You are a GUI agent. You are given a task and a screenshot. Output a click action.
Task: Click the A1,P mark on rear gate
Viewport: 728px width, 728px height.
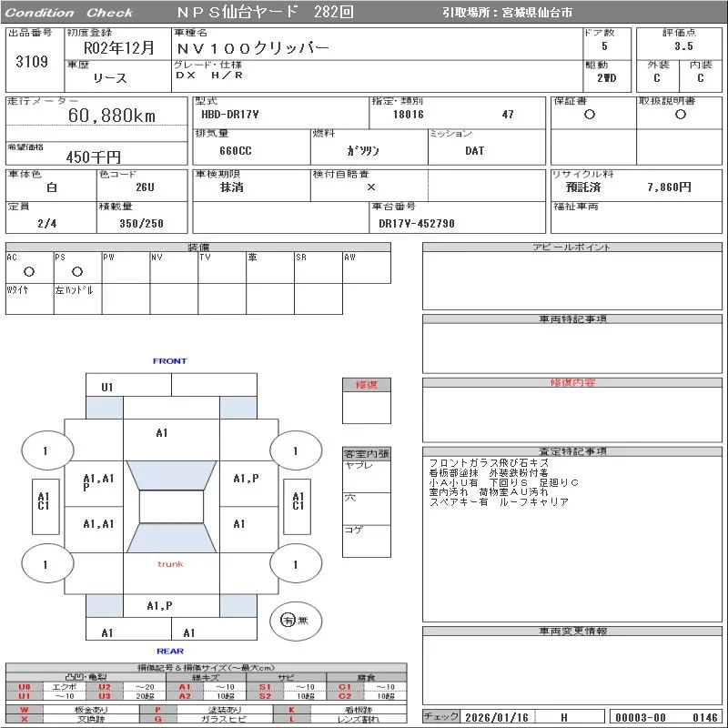160,605
